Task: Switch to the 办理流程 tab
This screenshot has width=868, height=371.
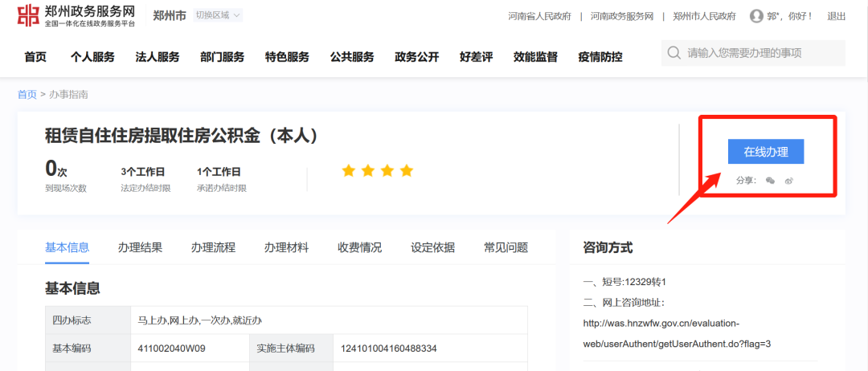Action: (213, 247)
